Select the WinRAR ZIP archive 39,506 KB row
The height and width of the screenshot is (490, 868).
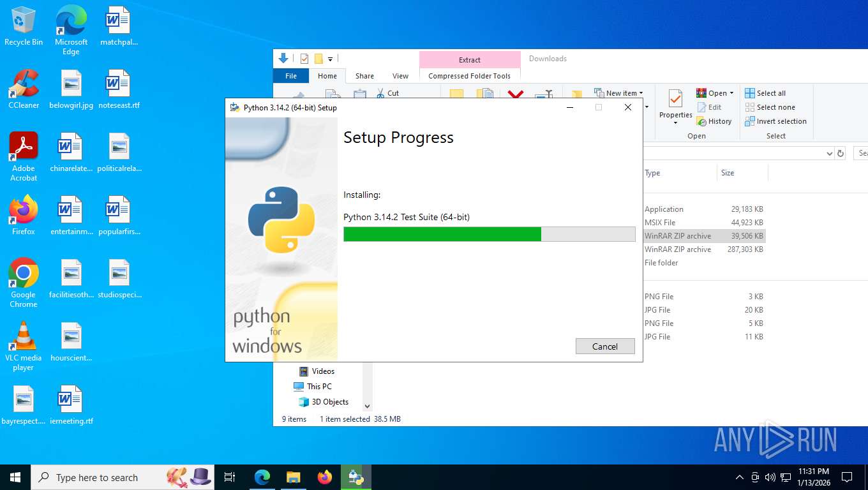tap(704, 236)
